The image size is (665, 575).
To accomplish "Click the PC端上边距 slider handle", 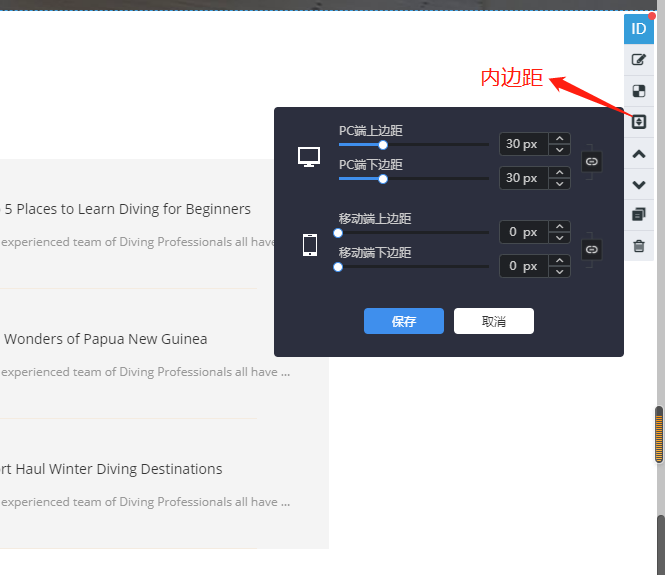I will coord(382,145).
